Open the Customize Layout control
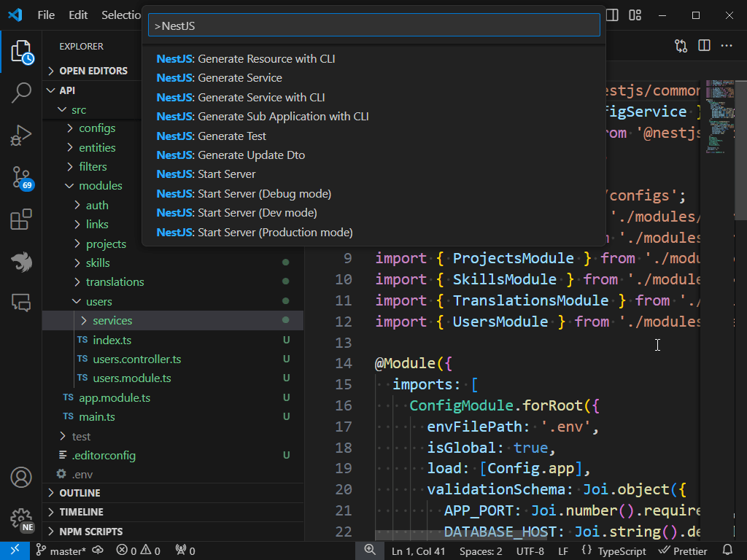The image size is (747, 560). coord(634,15)
